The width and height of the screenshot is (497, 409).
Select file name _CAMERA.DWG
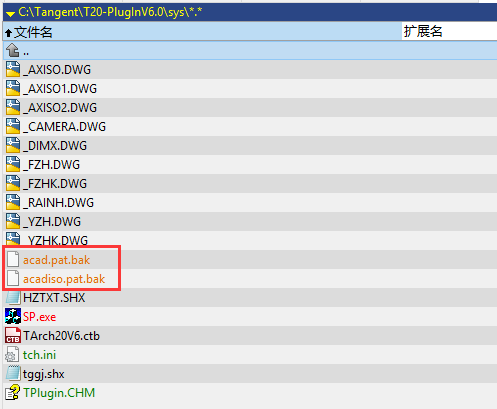(64, 127)
